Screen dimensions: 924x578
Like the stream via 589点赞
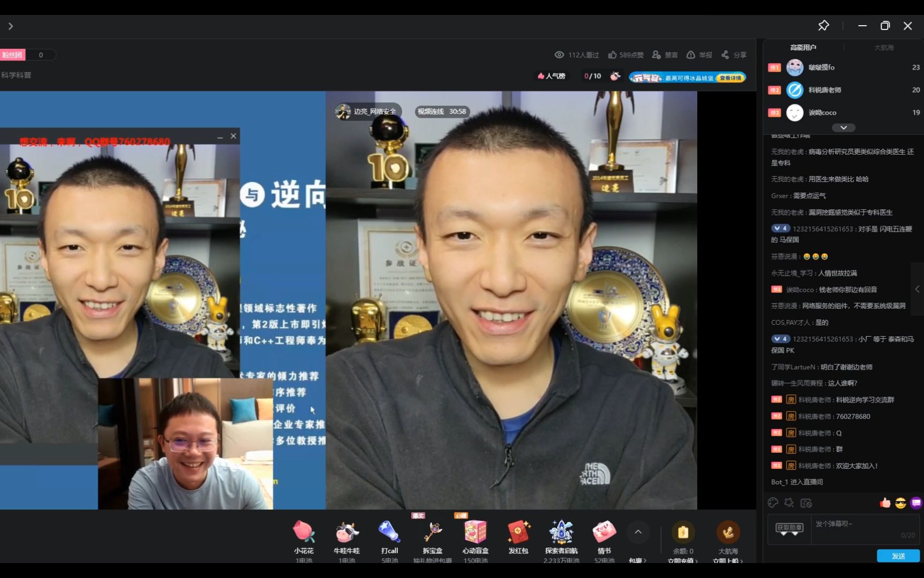626,55
